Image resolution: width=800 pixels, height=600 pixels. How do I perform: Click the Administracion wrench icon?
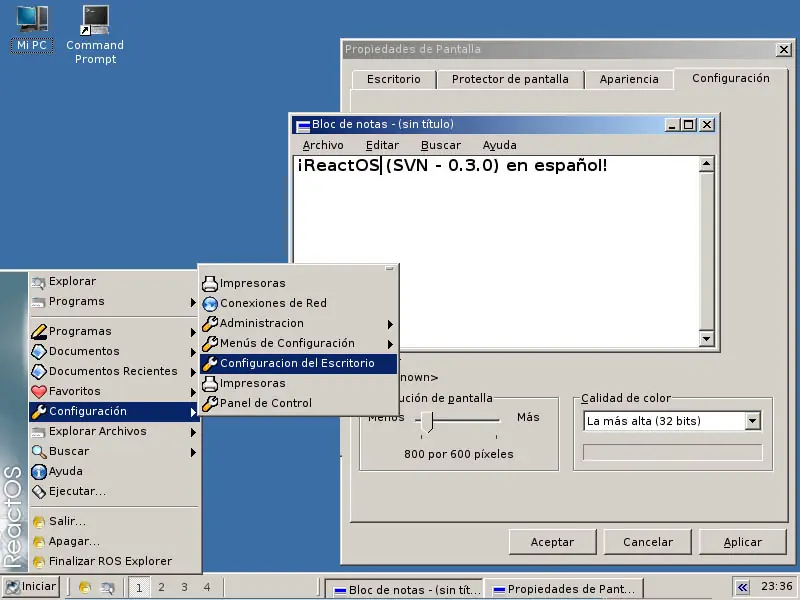[x=210, y=323]
